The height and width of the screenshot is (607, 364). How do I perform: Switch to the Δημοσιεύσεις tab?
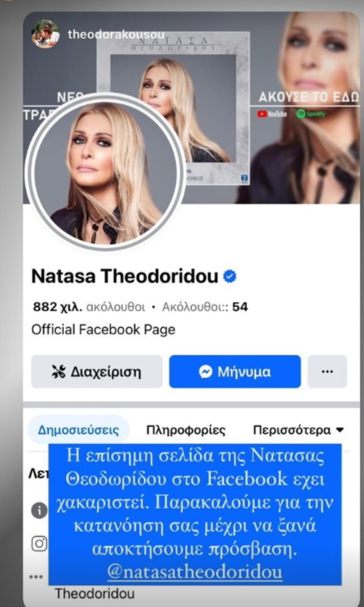pos(79,430)
